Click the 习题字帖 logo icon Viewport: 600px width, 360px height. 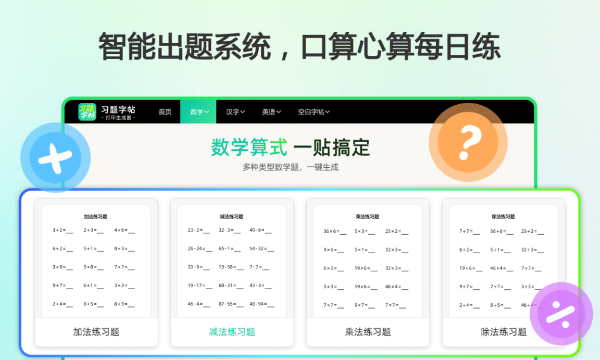87,112
